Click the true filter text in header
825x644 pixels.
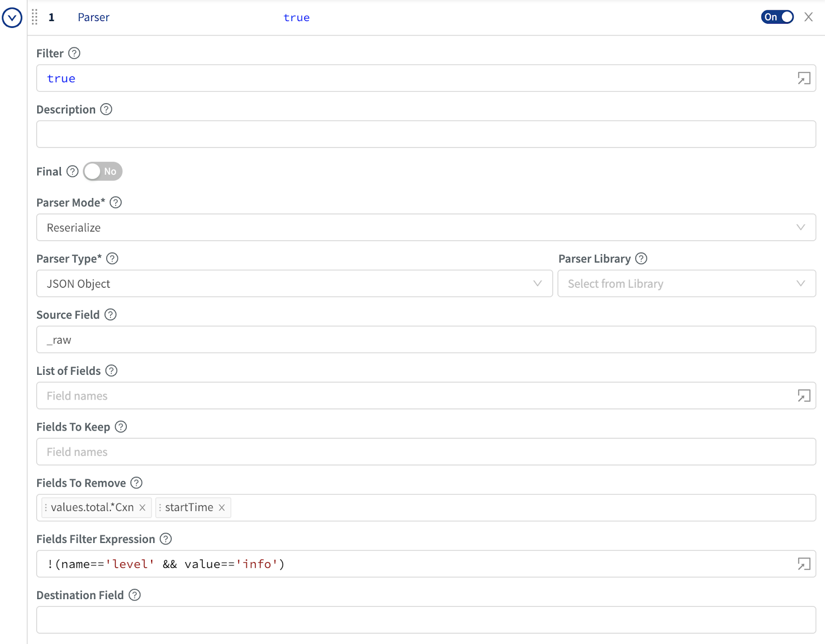pos(296,18)
